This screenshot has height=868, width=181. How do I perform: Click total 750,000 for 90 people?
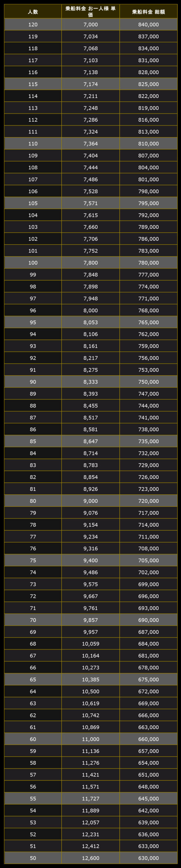(x=148, y=381)
